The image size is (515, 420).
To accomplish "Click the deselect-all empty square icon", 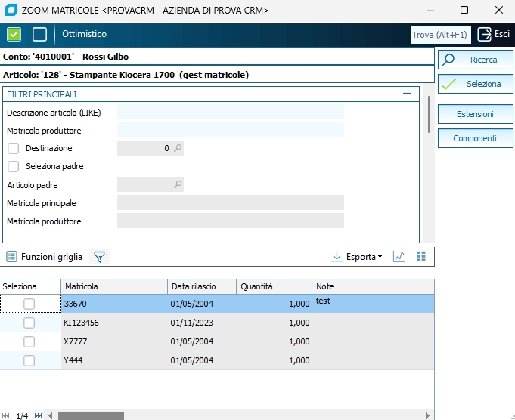I will click(x=39, y=35).
